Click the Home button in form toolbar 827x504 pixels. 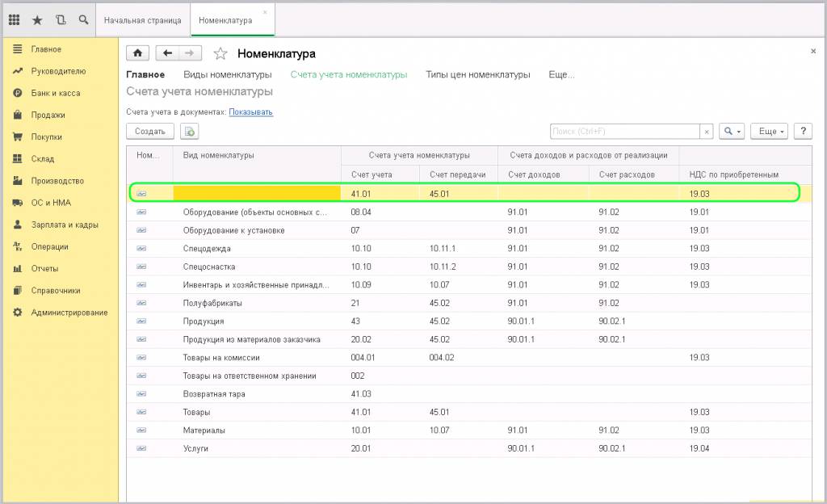[137, 53]
